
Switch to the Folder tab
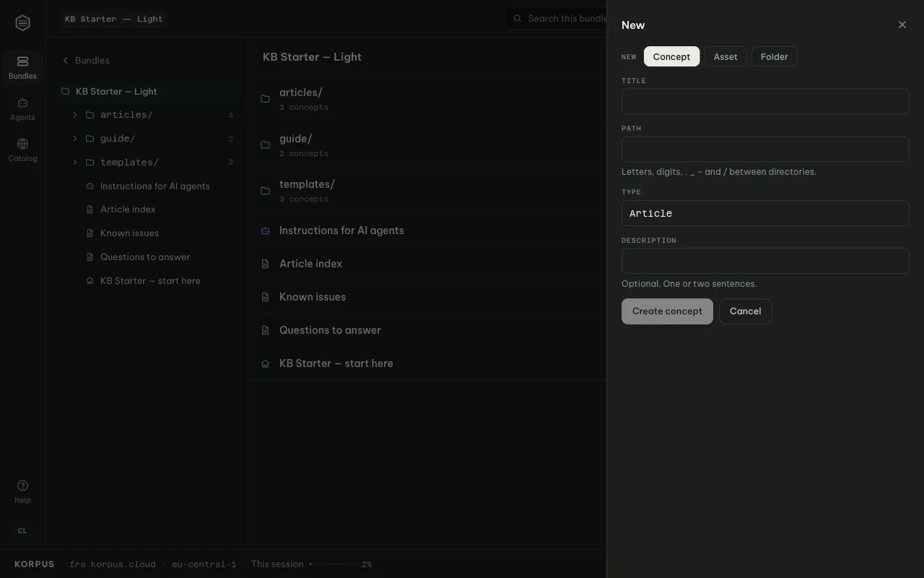(x=774, y=56)
